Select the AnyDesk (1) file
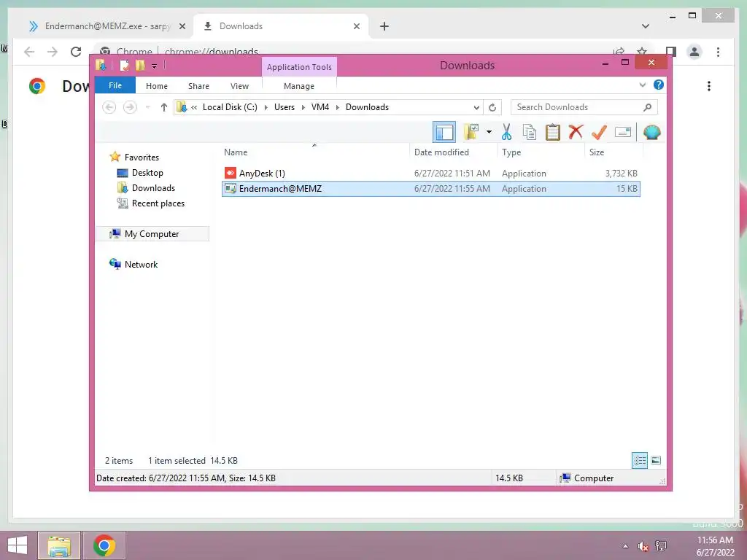This screenshot has width=747, height=560. pos(431,174)
